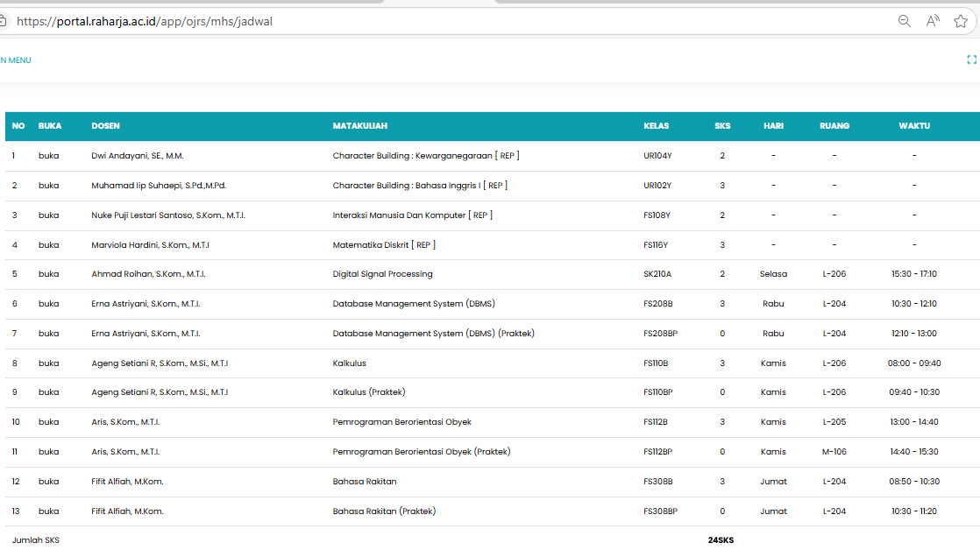Click the Jumlah SKS label
This screenshot has height=550, width=980.
pos(36,540)
